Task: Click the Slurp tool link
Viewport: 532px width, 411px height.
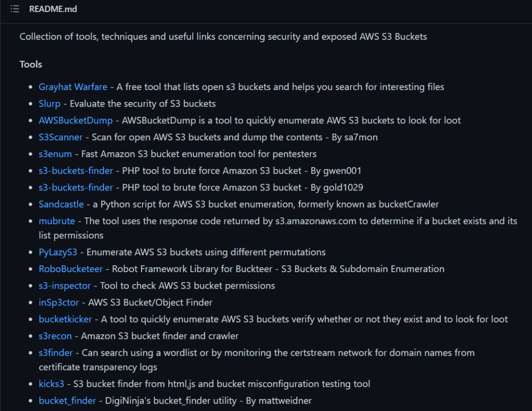Action: coord(49,103)
